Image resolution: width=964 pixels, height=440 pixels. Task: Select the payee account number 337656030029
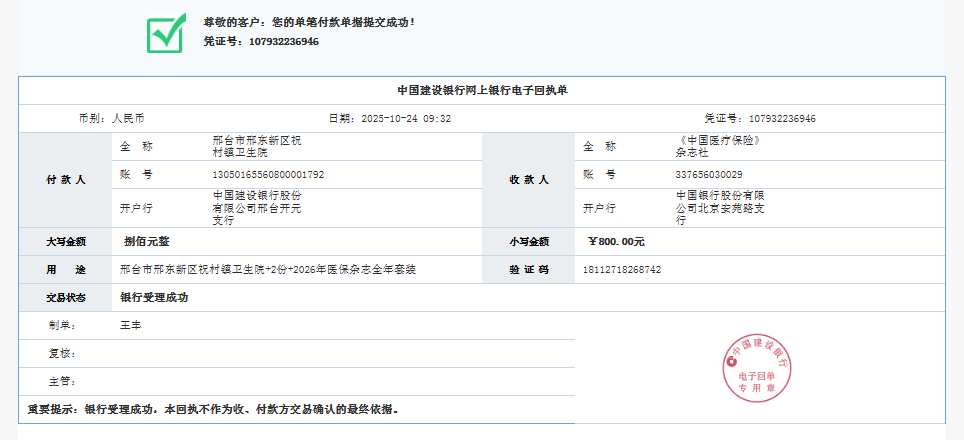(709, 174)
